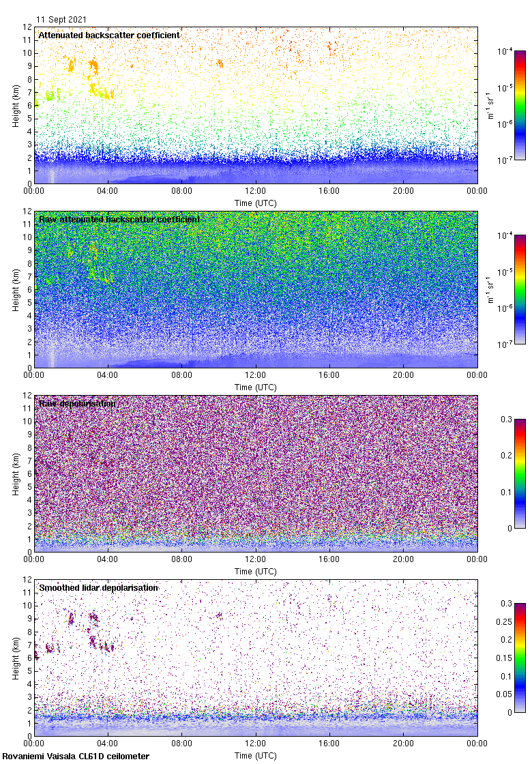Click the 20:00 tick under raw depolarisation plot
This screenshot has width=532, height=764.
click(404, 559)
